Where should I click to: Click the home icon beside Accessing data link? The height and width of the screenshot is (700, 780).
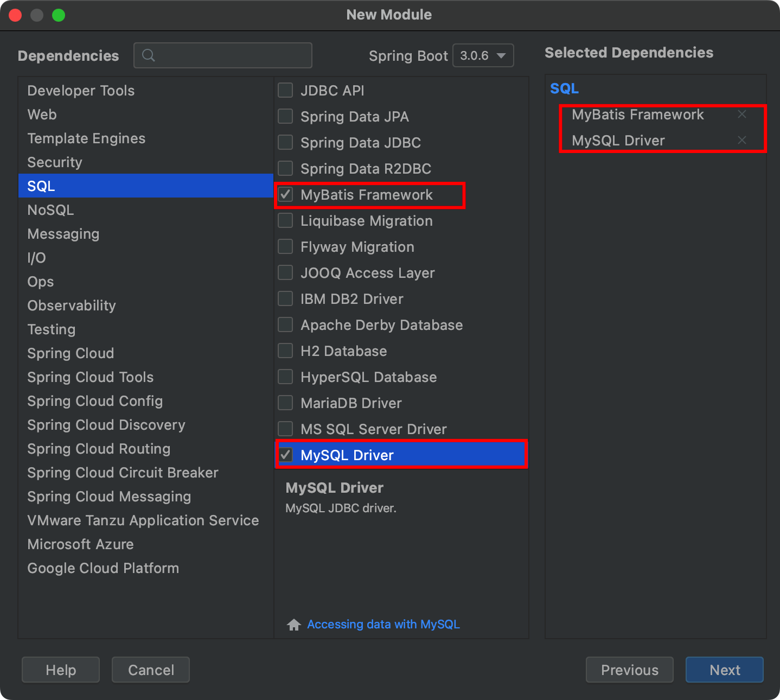tap(294, 625)
